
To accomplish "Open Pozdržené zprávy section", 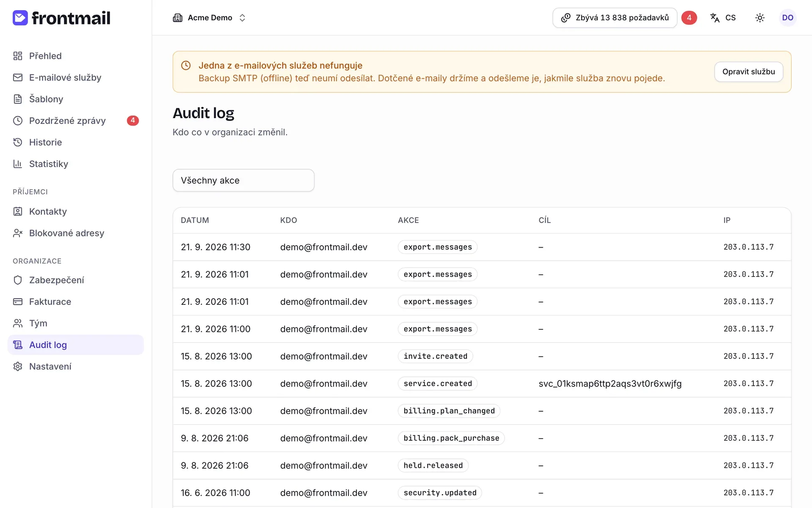I will pyautogui.click(x=76, y=121).
